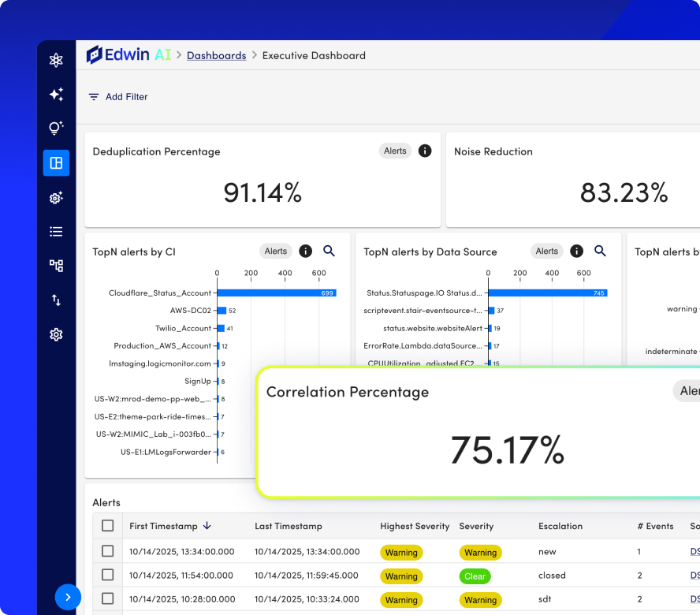
Task: Expand the sidebar with blue chevron button
Action: coord(68,597)
